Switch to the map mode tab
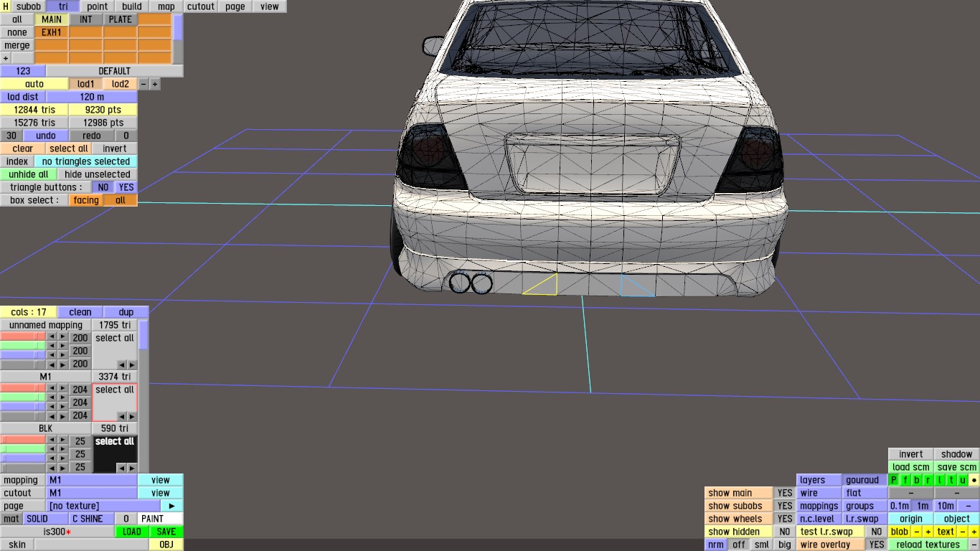Screen dimensions: 980x551 pyautogui.click(x=166, y=6)
